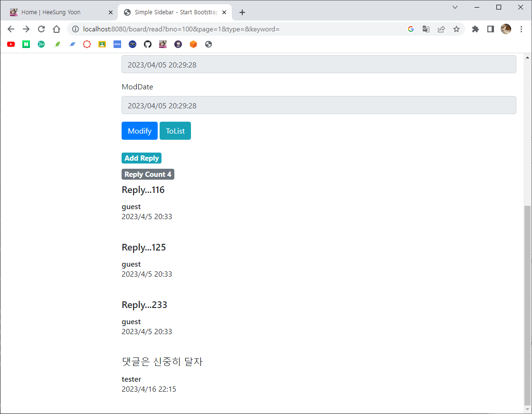Go forward in browser history
This screenshot has height=414, width=532.
click(26, 29)
